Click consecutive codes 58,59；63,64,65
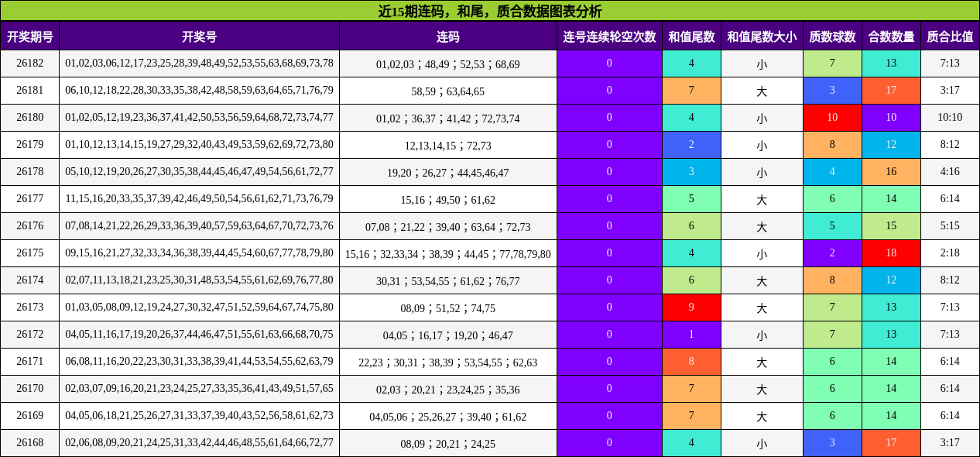Viewport: 980px width, 457px height. pyautogui.click(x=448, y=91)
